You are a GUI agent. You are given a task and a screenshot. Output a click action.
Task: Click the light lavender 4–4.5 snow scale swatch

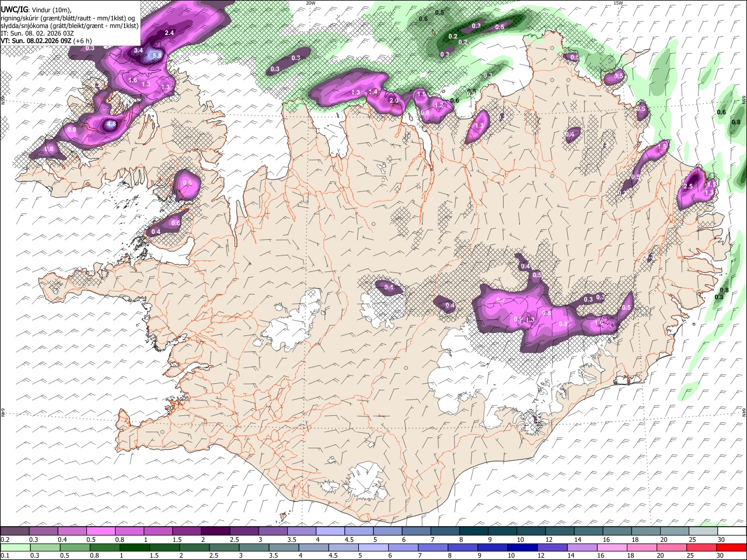330,531
